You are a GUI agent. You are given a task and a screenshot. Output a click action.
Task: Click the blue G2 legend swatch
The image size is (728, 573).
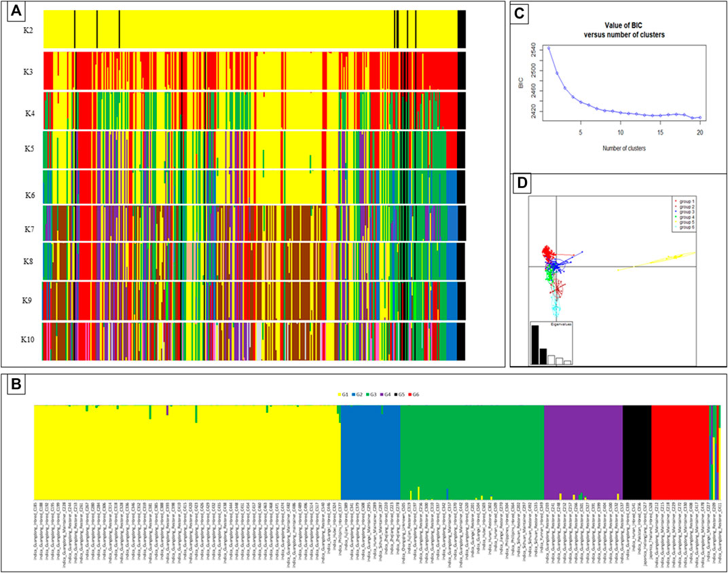tap(353, 394)
